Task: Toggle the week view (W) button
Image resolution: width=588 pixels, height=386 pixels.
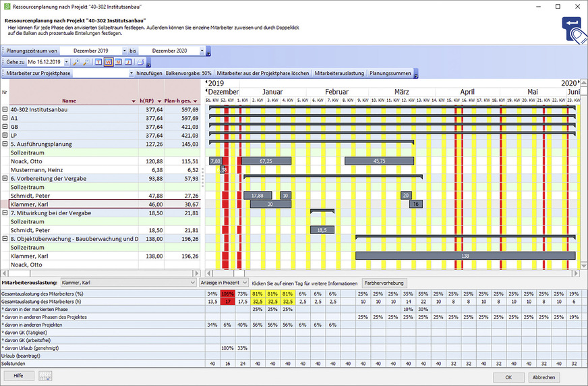Action: 108,62
